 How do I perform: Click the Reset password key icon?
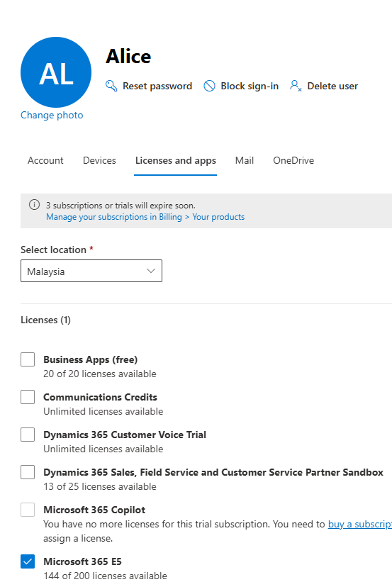coord(111,86)
